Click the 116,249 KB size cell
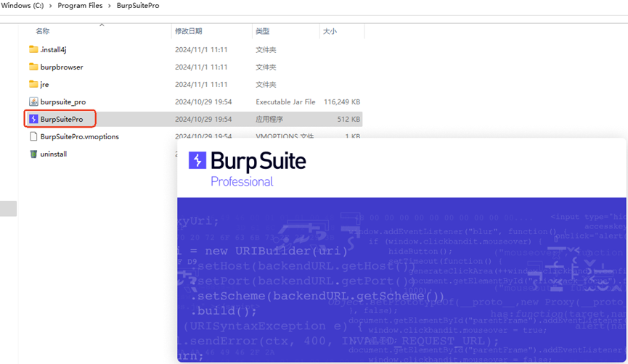This screenshot has height=364, width=628. click(x=342, y=102)
